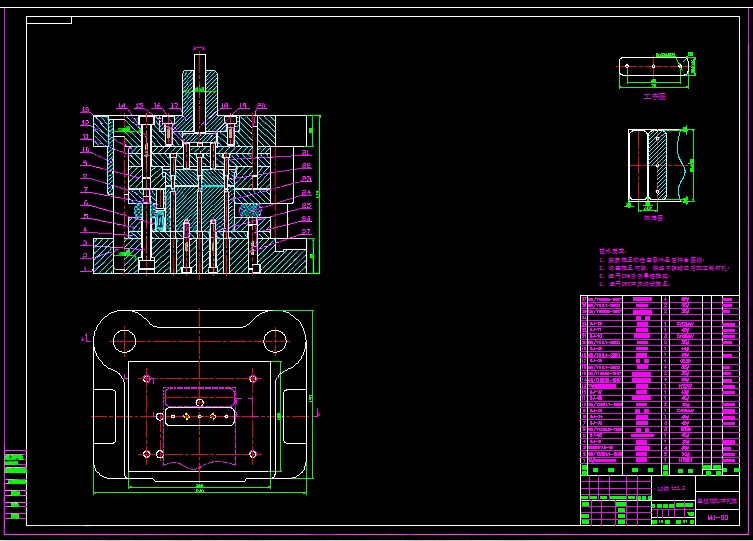Select part callout number 25
The width and height of the screenshot is (753, 541).
point(306,205)
